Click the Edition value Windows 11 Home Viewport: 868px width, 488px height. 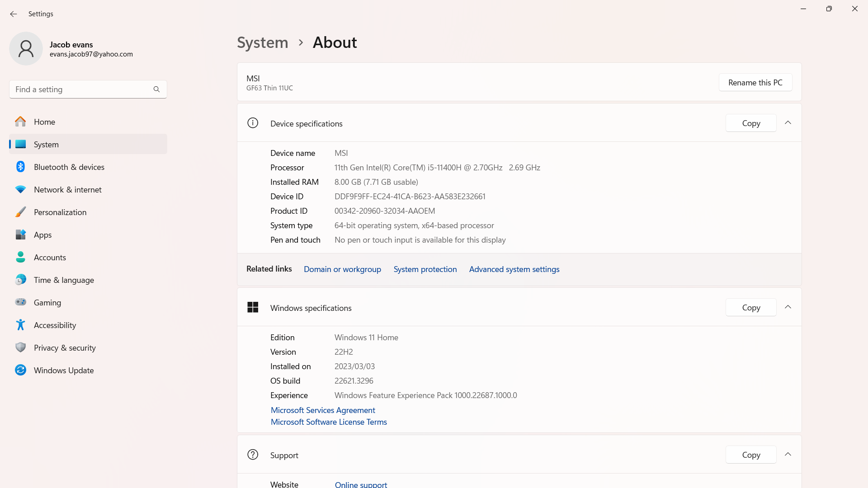pos(366,337)
